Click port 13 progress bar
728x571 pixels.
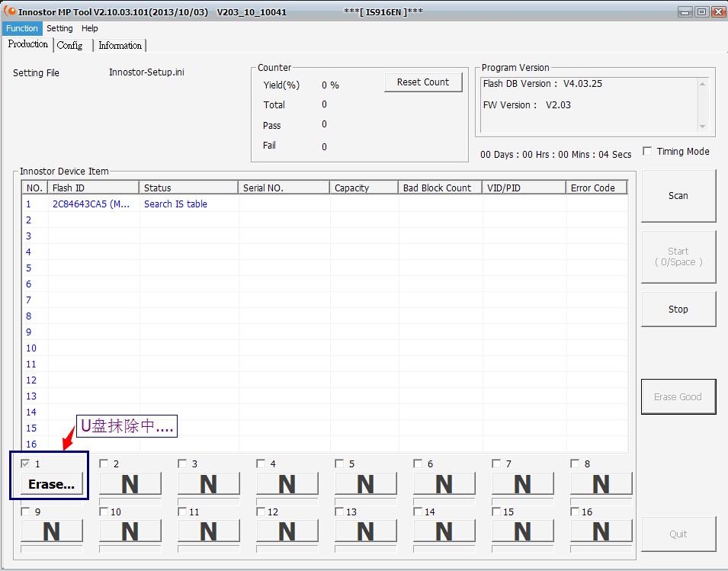point(365,549)
